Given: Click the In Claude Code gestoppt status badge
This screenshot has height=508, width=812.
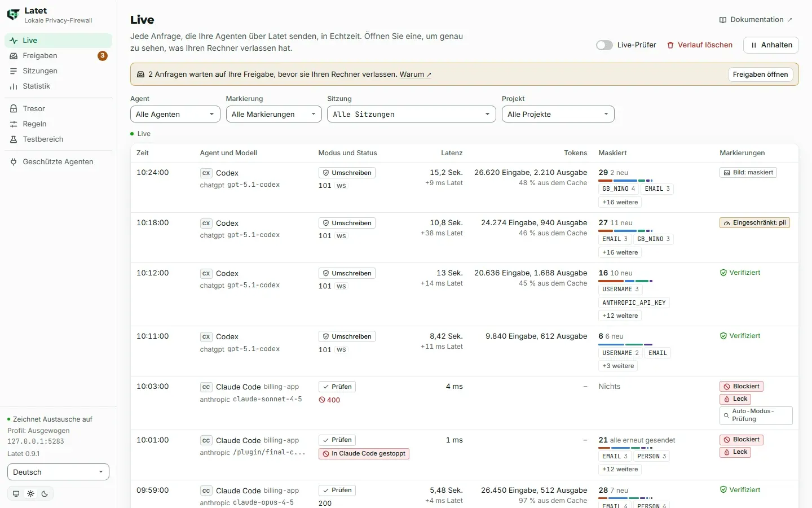Looking at the screenshot, I should 364,454.
